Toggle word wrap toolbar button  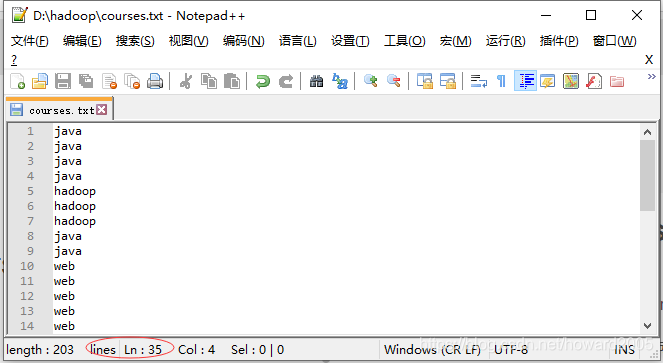tap(479, 81)
